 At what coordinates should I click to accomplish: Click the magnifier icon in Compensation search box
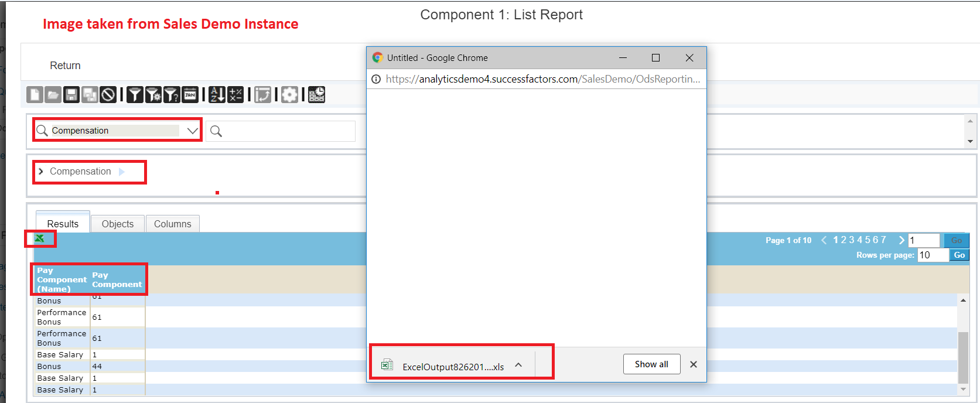click(x=42, y=130)
